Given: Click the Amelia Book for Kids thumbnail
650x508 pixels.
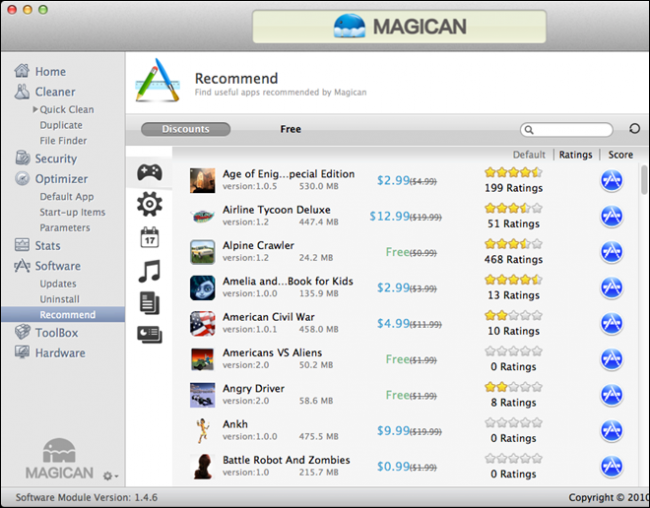Looking at the screenshot, I should click(202, 287).
